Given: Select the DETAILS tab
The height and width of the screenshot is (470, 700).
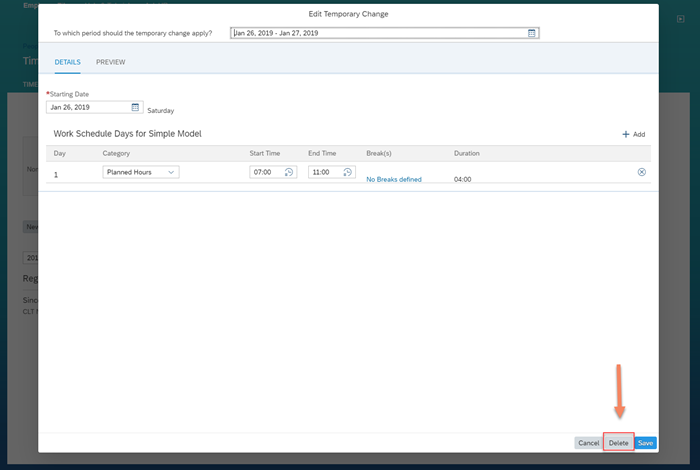Looking at the screenshot, I should click(67, 62).
